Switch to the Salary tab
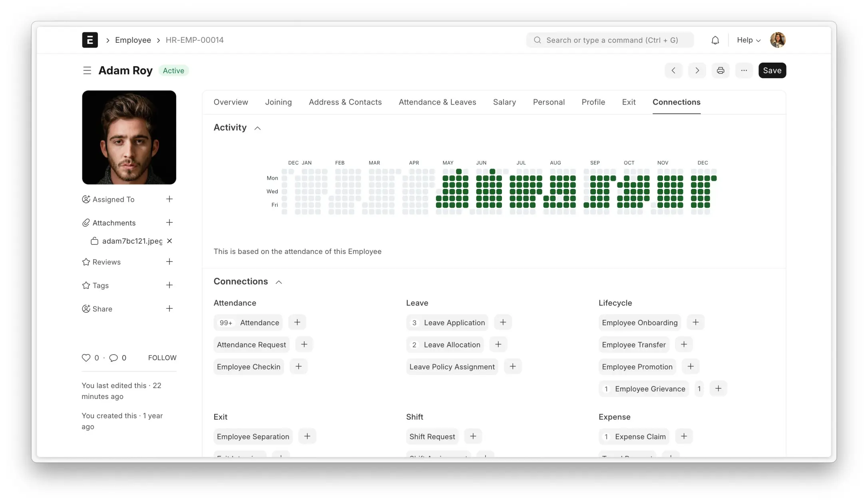Screen dimensions: 868x504 point(504,102)
